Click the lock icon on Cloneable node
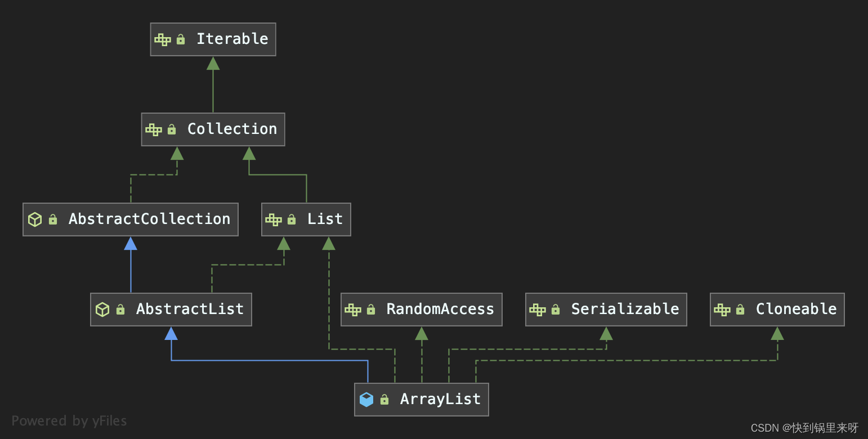 click(740, 310)
